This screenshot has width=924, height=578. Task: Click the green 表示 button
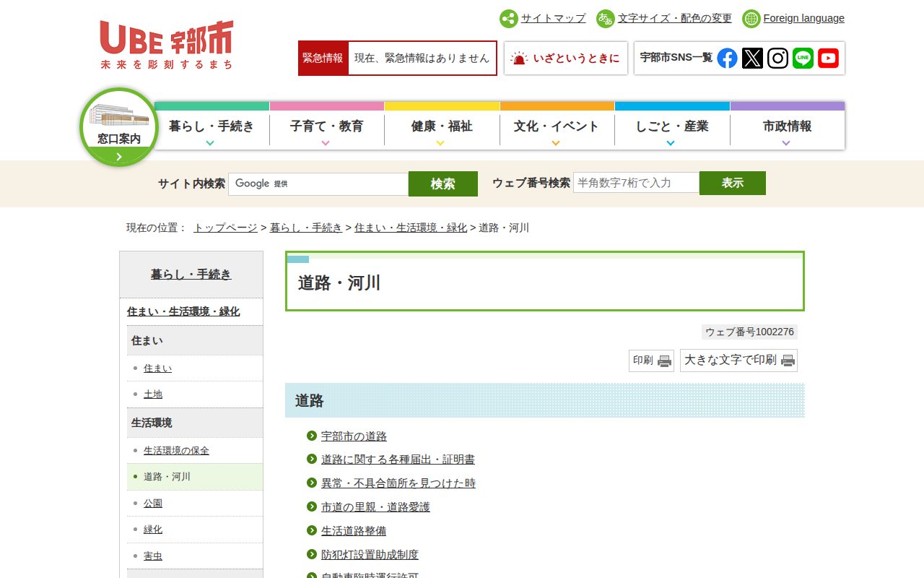click(733, 183)
